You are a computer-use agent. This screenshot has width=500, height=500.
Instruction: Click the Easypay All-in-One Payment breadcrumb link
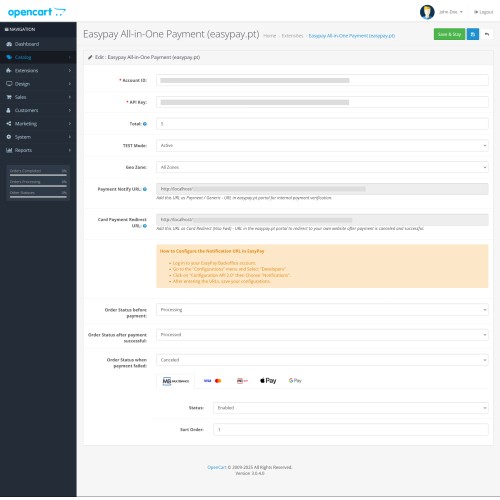click(352, 36)
